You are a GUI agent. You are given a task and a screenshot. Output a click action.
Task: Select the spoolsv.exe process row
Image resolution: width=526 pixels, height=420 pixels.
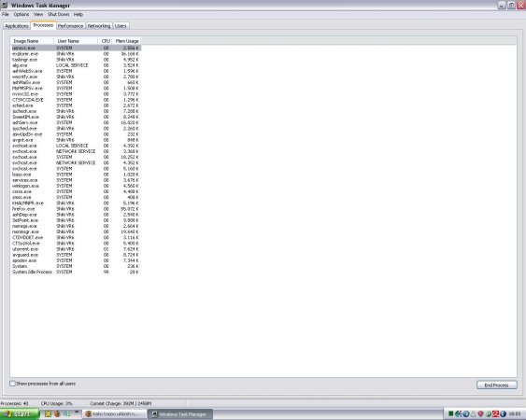(x=76, y=260)
